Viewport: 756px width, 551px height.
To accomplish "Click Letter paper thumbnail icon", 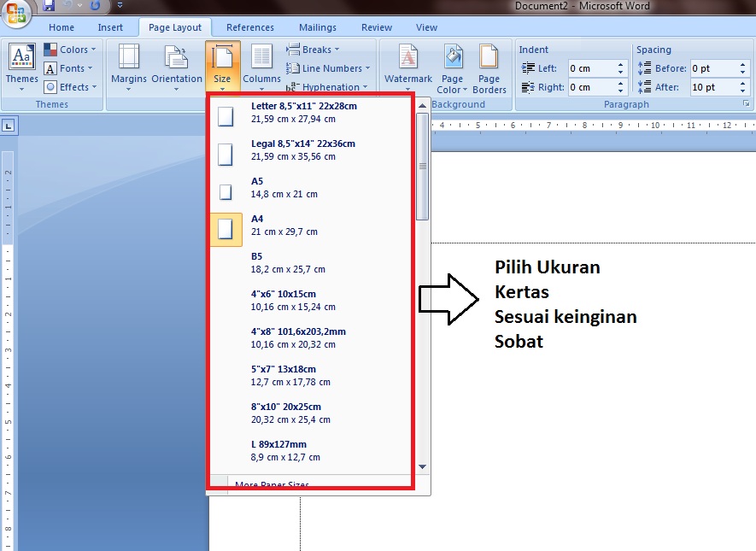I will pyautogui.click(x=226, y=116).
